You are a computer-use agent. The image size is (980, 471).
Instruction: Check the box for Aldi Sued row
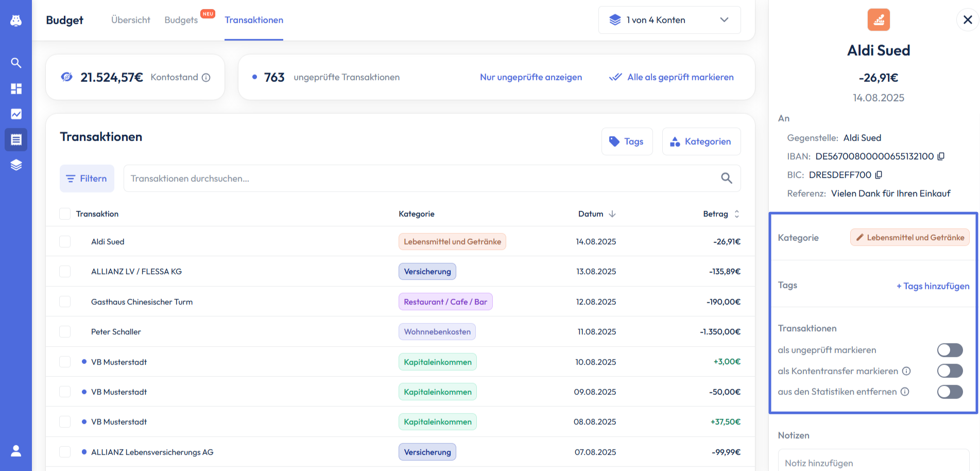point(65,241)
